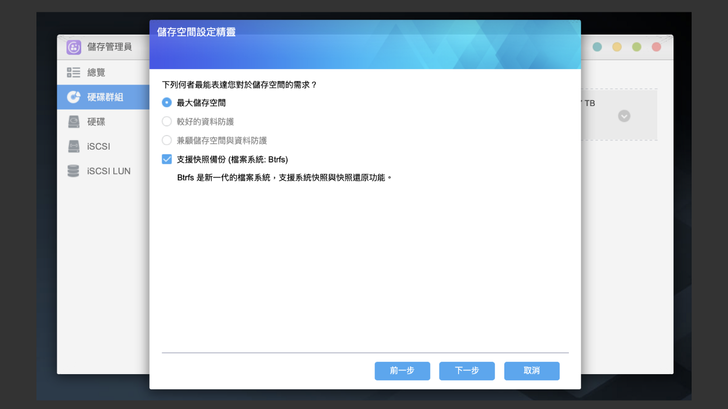728x409 pixels.
Task: Click the 儲存管理員 window title text
Action: pos(110,47)
